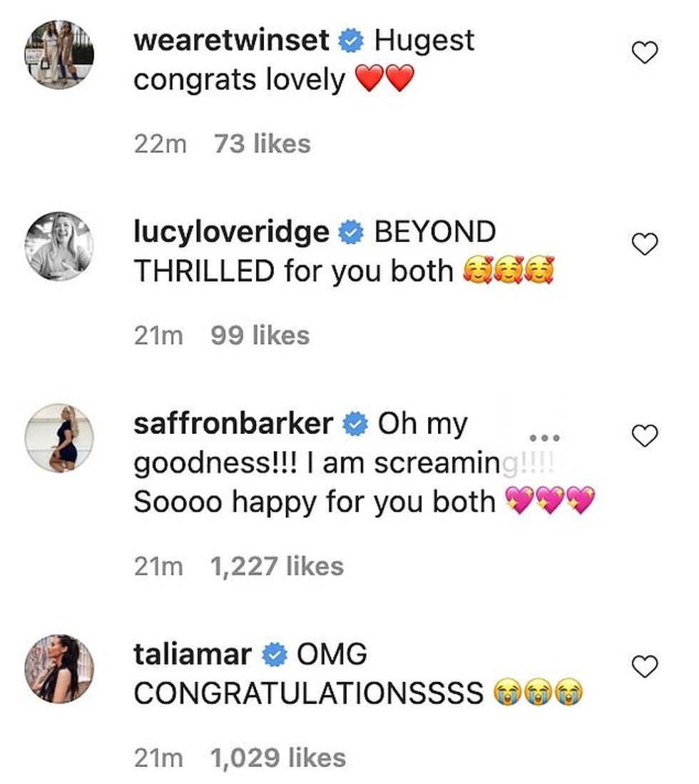View the 99 likes list
The image size is (699, 784).
coord(260,335)
